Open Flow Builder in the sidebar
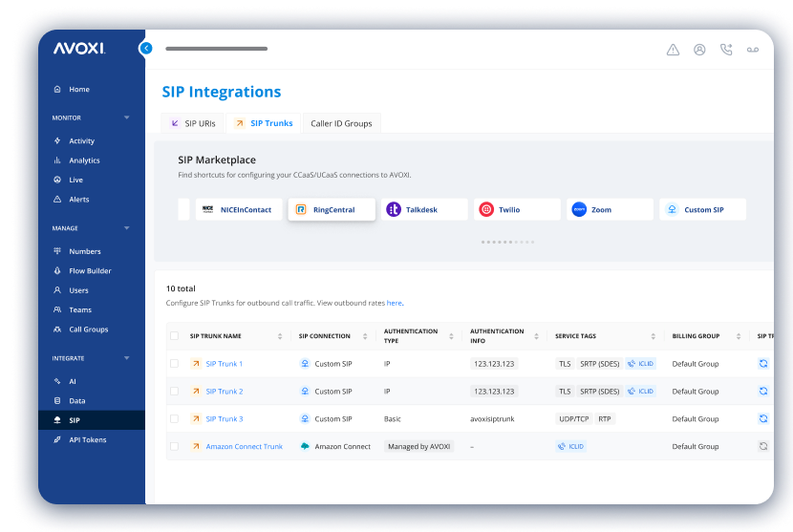Image resolution: width=793 pixels, height=532 pixels. point(90,271)
